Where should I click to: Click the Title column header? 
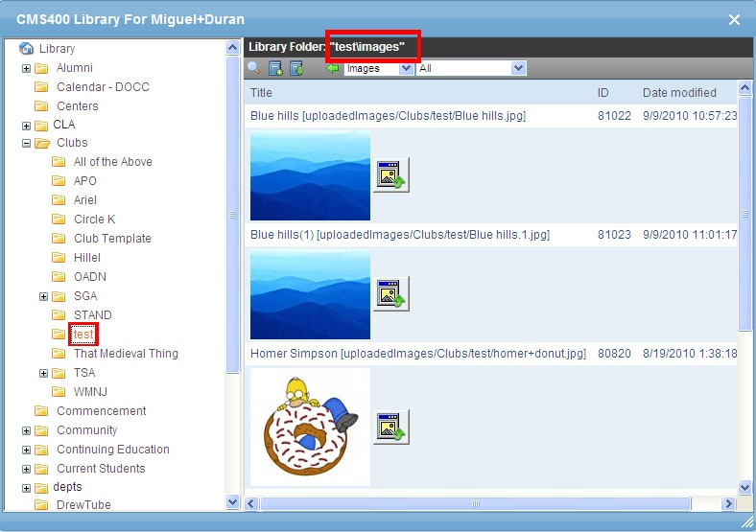coord(261,93)
